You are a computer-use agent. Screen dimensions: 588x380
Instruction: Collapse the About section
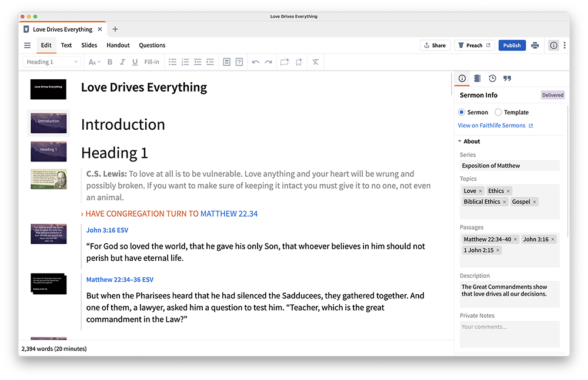[459, 142]
